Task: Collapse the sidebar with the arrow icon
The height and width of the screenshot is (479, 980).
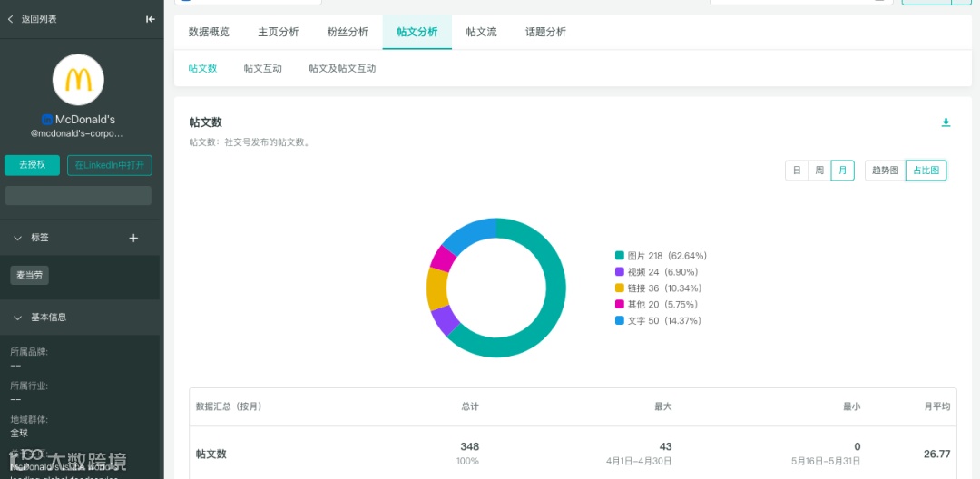Action: pyautogui.click(x=150, y=19)
